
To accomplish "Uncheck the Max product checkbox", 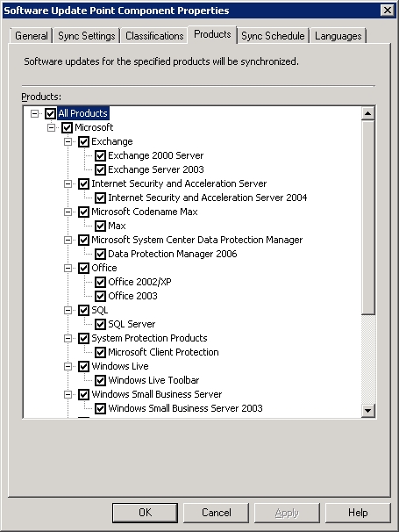I will [x=100, y=226].
